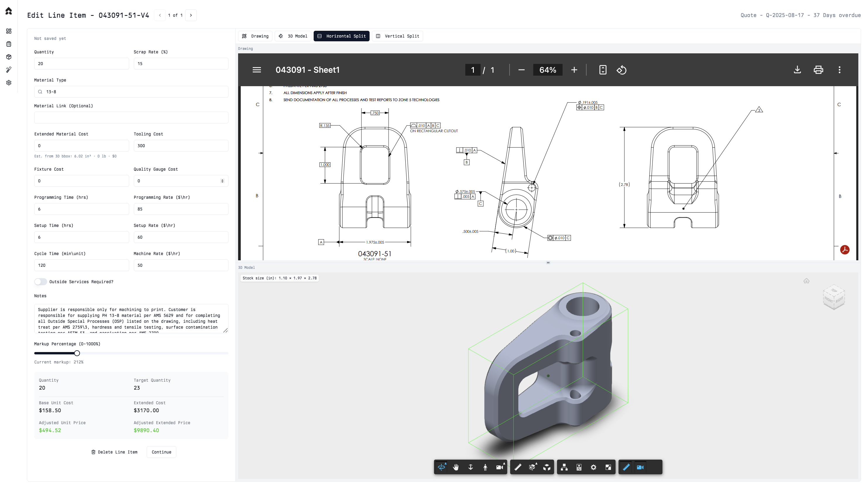Reset 3D view with home icon
Screen dimensions: 868x486
(x=806, y=281)
